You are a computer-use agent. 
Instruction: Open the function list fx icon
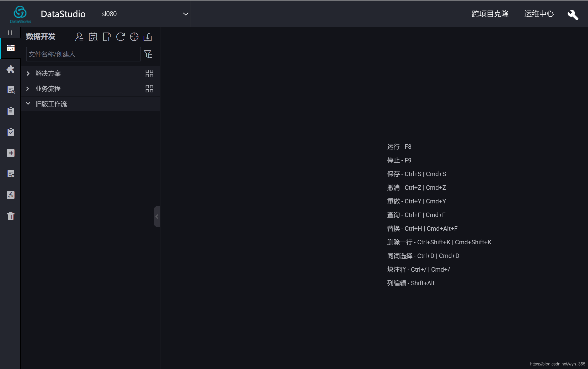pos(11,195)
